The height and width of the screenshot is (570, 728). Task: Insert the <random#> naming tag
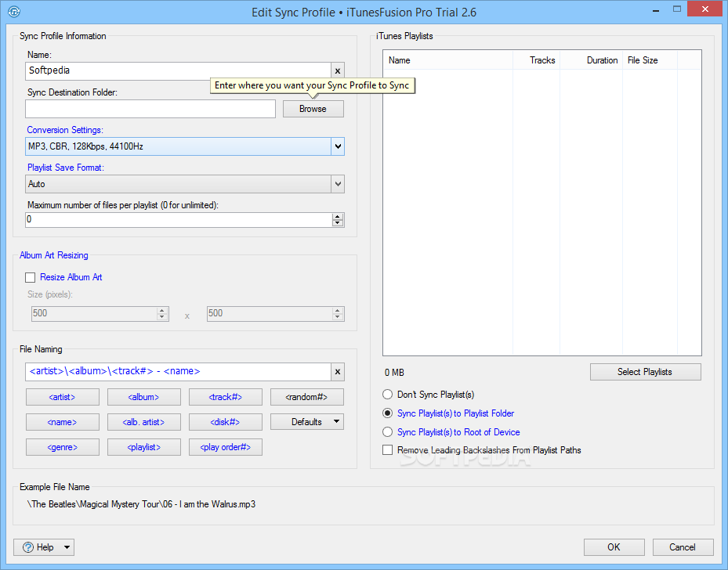pyautogui.click(x=307, y=397)
